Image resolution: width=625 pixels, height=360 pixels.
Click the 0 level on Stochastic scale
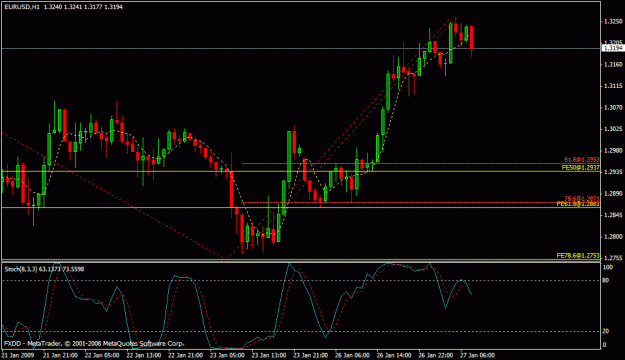coord(604,345)
